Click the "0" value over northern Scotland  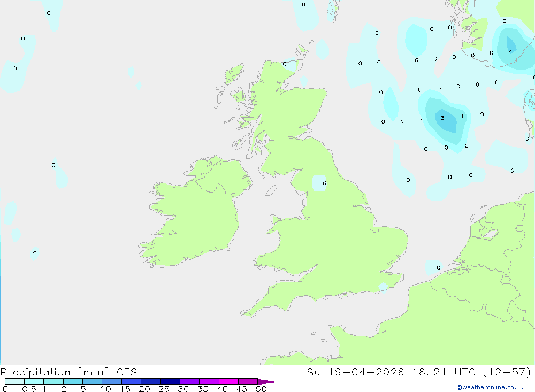click(x=285, y=64)
